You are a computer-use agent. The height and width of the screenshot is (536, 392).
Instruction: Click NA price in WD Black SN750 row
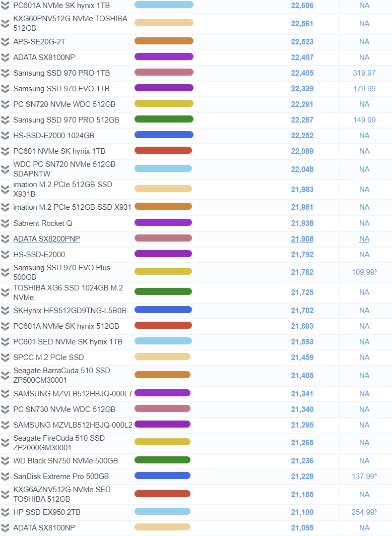click(364, 461)
